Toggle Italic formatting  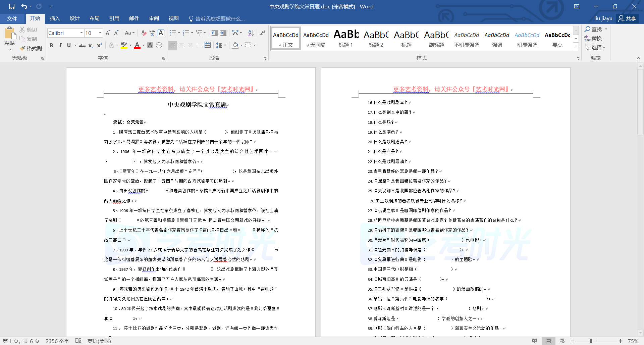pos(60,45)
